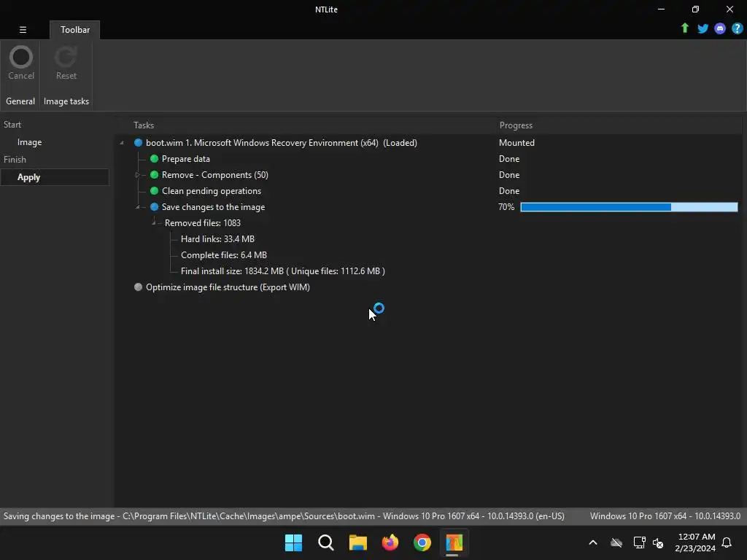Click the green update arrow icon

point(685,28)
